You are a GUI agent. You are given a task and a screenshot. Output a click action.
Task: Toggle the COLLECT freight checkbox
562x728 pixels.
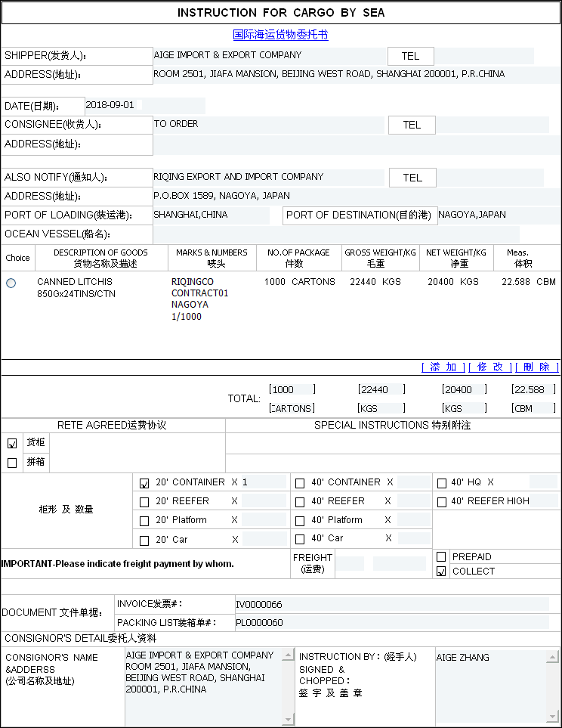pyautogui.click(x=441, y=572)
